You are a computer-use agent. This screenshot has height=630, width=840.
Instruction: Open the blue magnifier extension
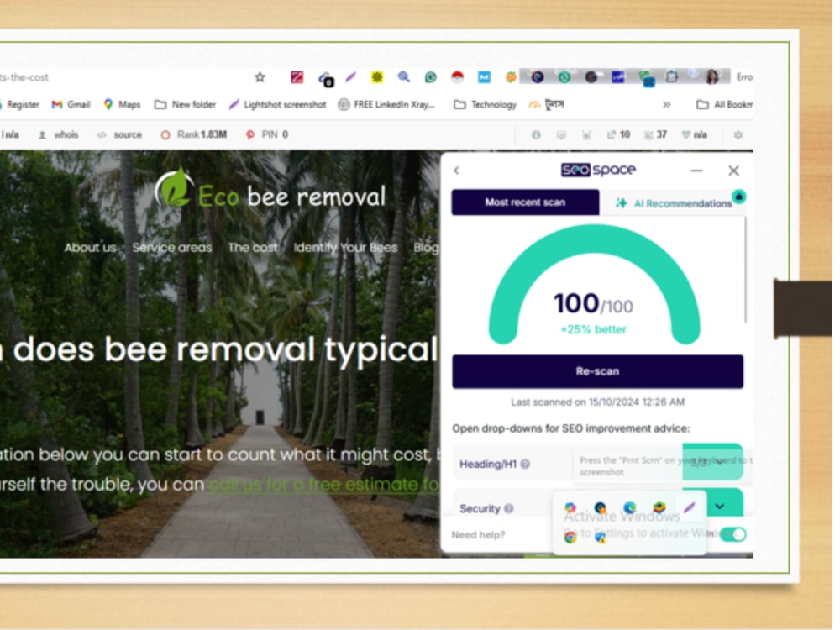pos(404,77)
